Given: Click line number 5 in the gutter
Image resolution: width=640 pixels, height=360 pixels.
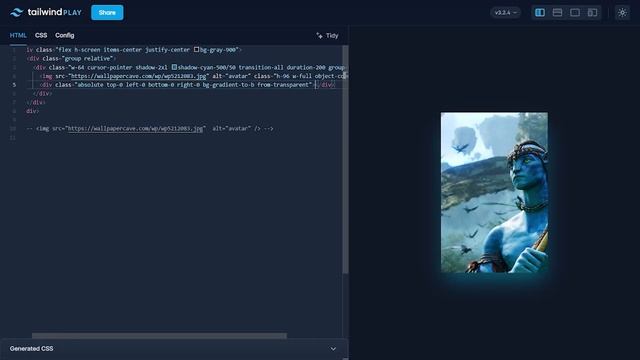Looking at the screenshot, I should [x=14, y=85].
